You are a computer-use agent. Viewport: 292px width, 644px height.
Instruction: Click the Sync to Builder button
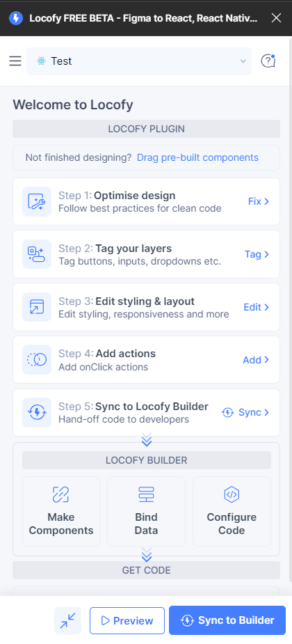tap(227, 620)
